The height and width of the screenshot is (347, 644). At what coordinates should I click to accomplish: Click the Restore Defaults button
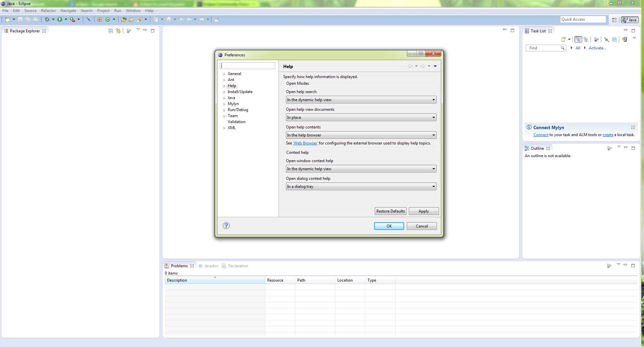click(x=390, y=211)
